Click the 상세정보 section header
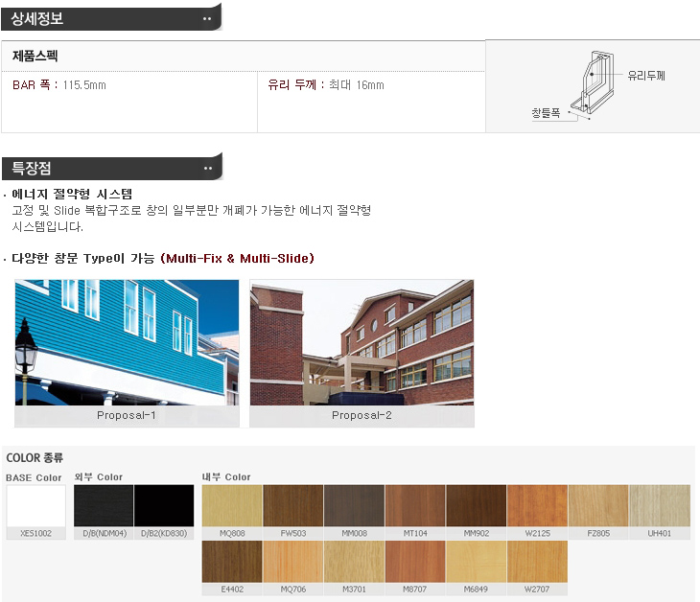700x602 pixels. [111, 18]
